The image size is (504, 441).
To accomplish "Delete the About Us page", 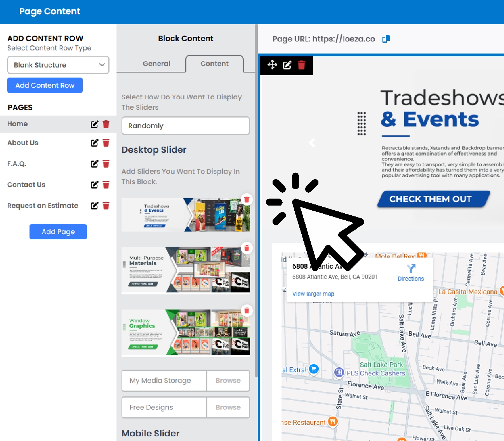I will [x=106, y=143].
